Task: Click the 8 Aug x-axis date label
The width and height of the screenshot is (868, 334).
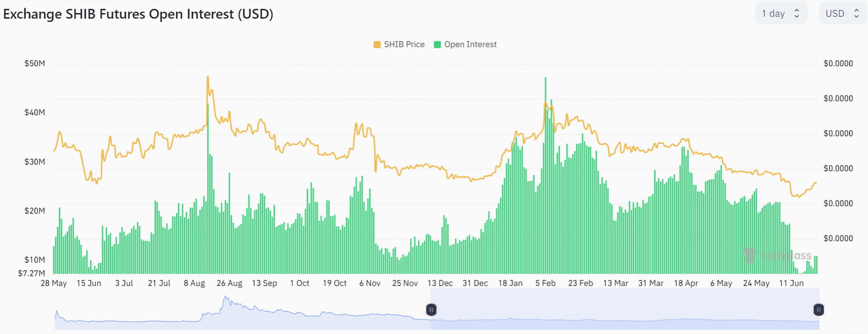Action: click(x=194, y=283)
